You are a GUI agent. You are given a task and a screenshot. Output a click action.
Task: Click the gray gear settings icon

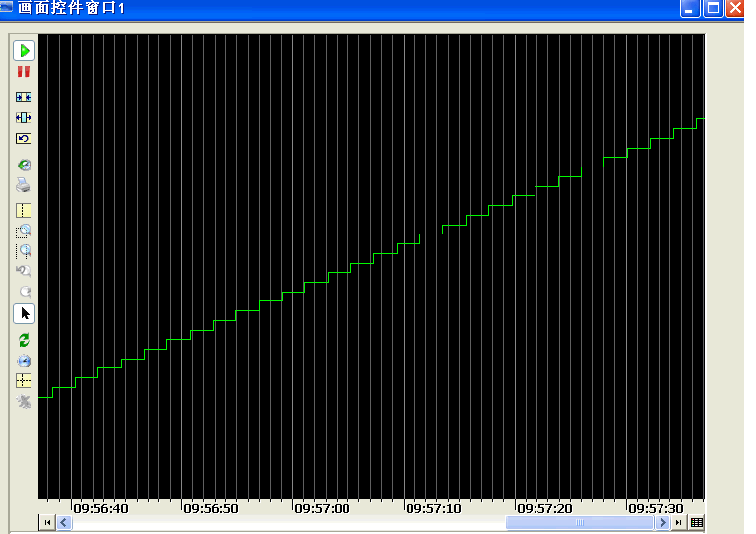click(x=24, y=401)
